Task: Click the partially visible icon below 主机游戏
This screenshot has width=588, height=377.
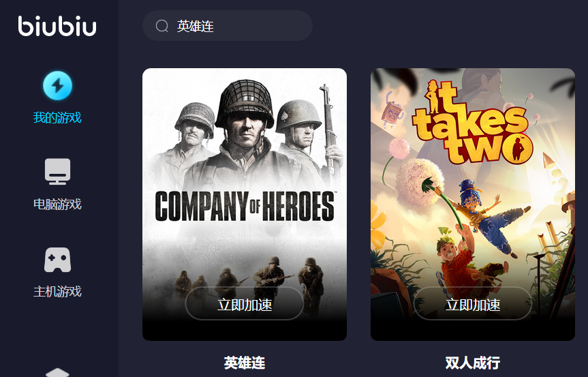Action: 57,372
